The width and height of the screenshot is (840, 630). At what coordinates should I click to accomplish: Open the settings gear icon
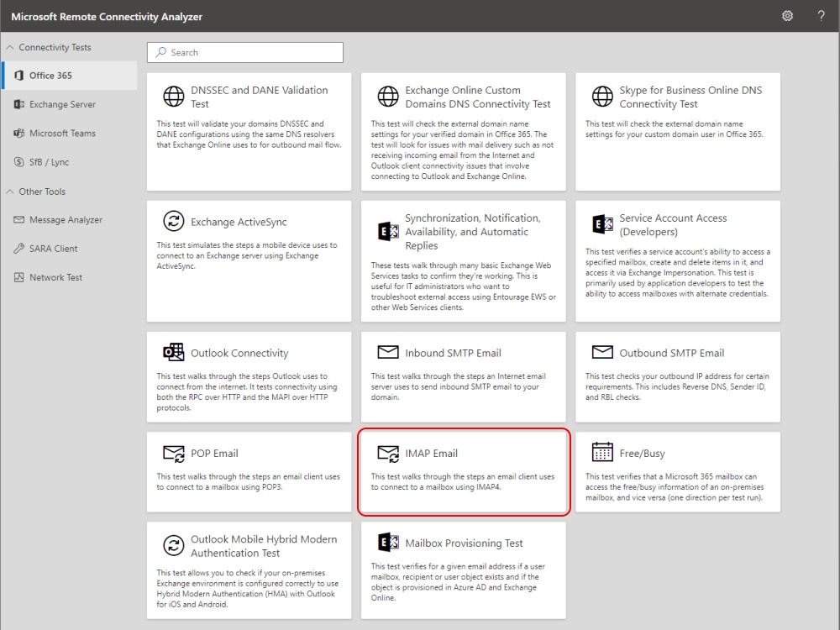(x=787, y=16)
